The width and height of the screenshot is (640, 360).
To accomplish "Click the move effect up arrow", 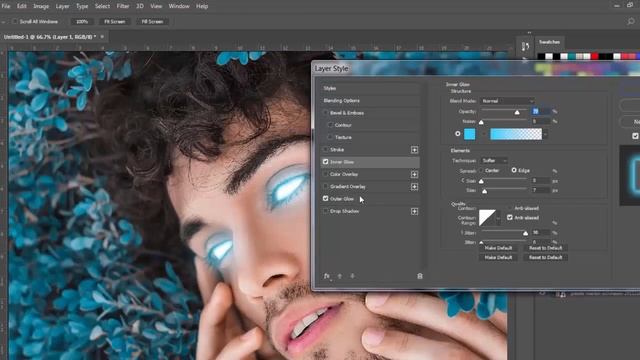I will [340, 276].
